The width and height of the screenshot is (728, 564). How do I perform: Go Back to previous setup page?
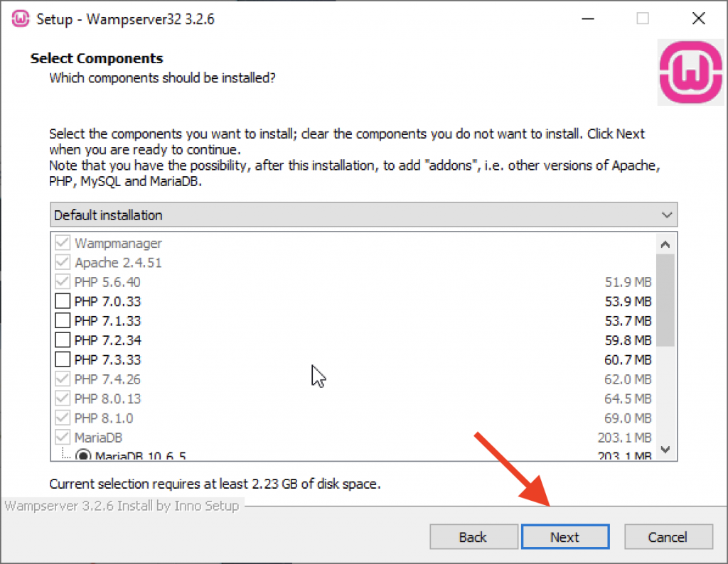pos(473,536)
